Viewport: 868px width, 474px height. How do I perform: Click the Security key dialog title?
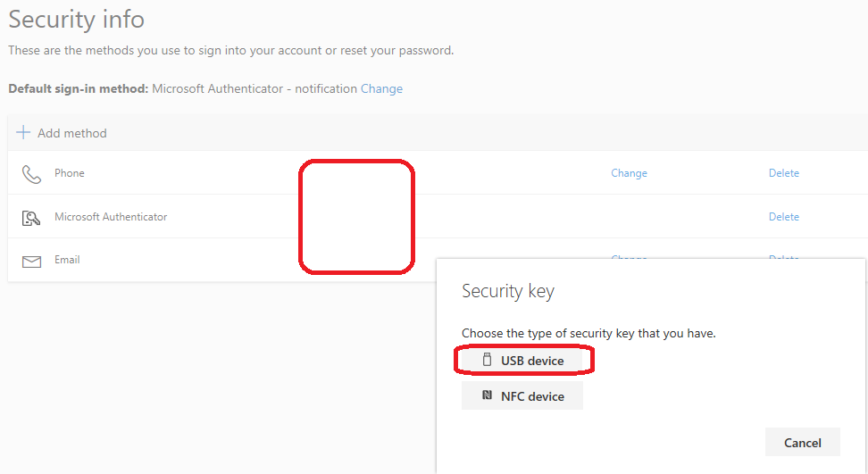(507, 291)
